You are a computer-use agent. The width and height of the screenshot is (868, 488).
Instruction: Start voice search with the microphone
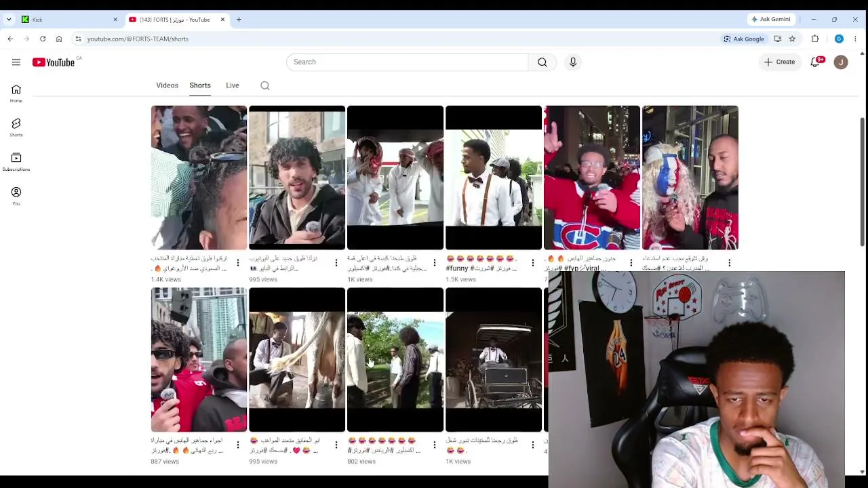coord(573,62)
